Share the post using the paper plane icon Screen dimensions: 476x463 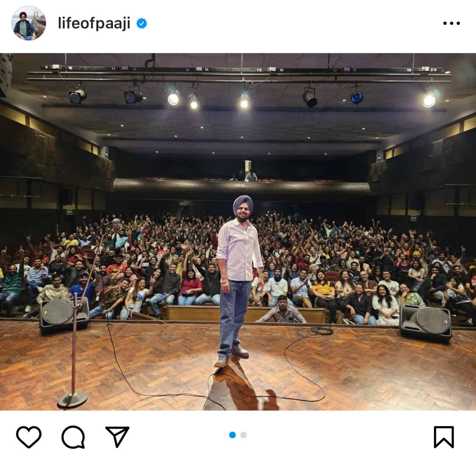tap(117, 436)
